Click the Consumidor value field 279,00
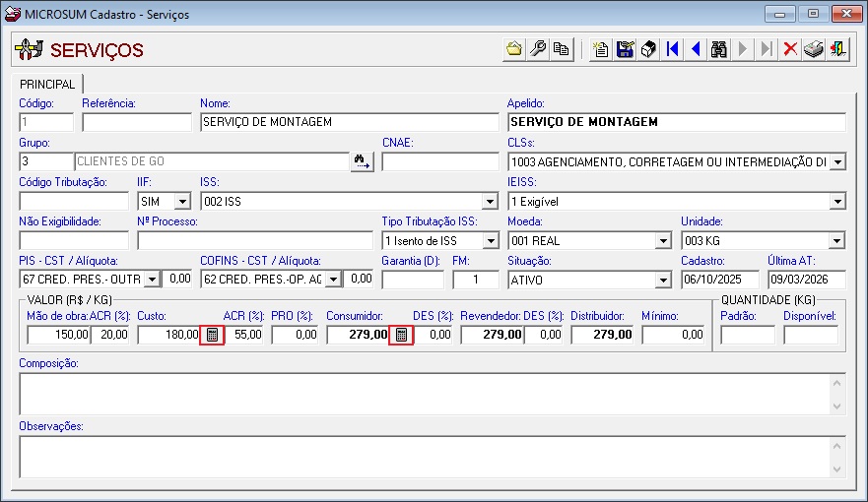 [359, 335]
